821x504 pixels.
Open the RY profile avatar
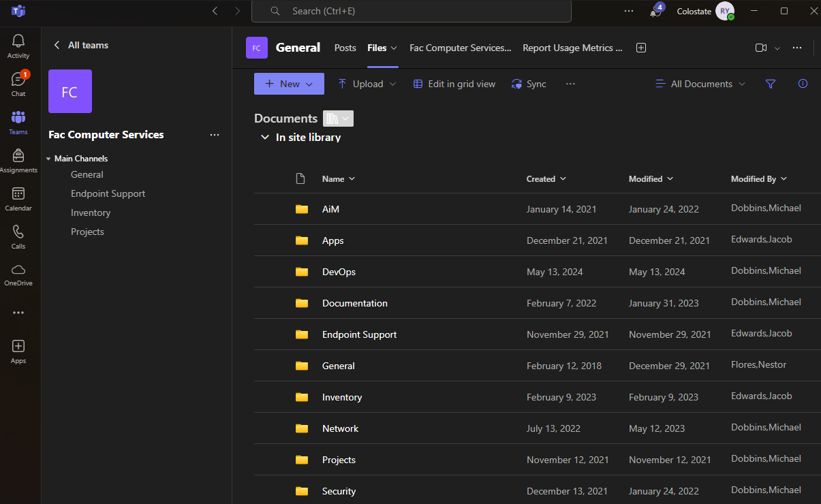point(725,11)
